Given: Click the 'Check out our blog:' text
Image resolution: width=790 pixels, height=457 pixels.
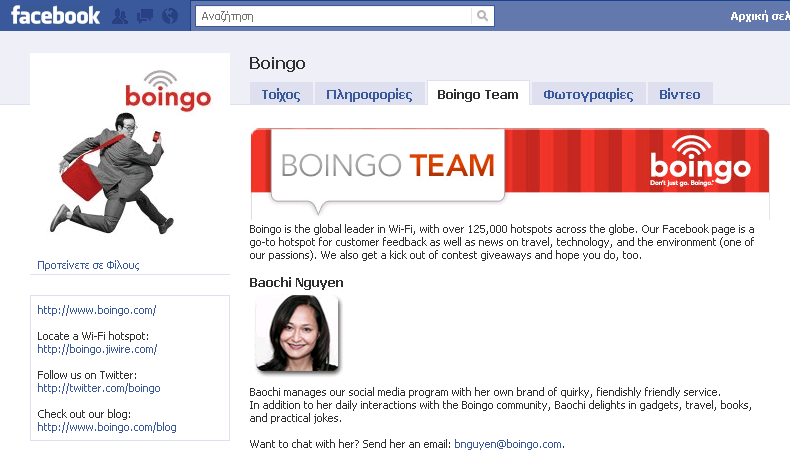Looking at the screenshot, I should tap(84, 414).
